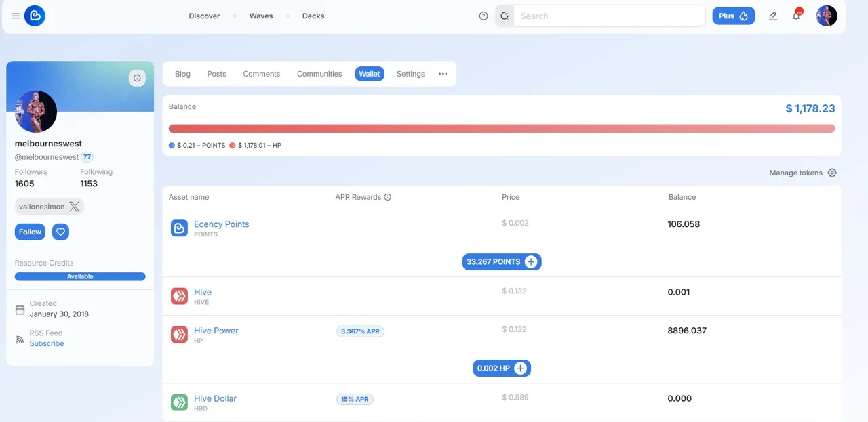Subscribe to the RSS Feed
This screenshot has width=868, height=422.
[x=47, y=343]
